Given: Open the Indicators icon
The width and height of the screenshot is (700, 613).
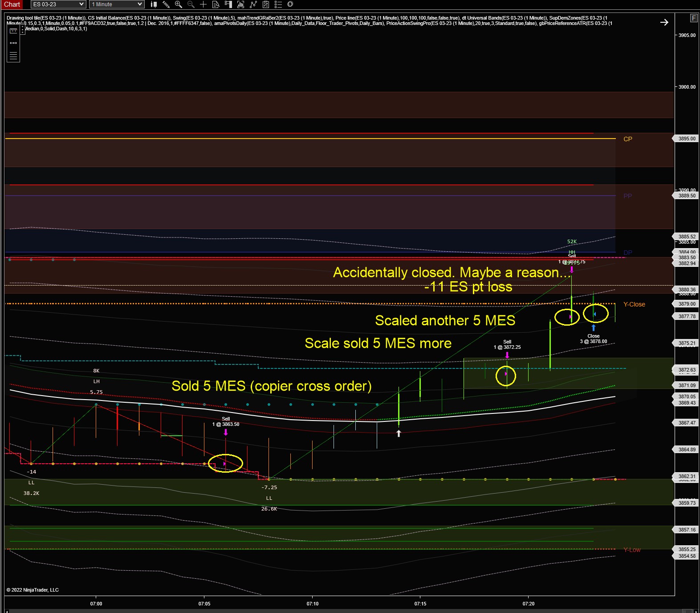Looking at the screenshot, I should [x=241, y=4].
